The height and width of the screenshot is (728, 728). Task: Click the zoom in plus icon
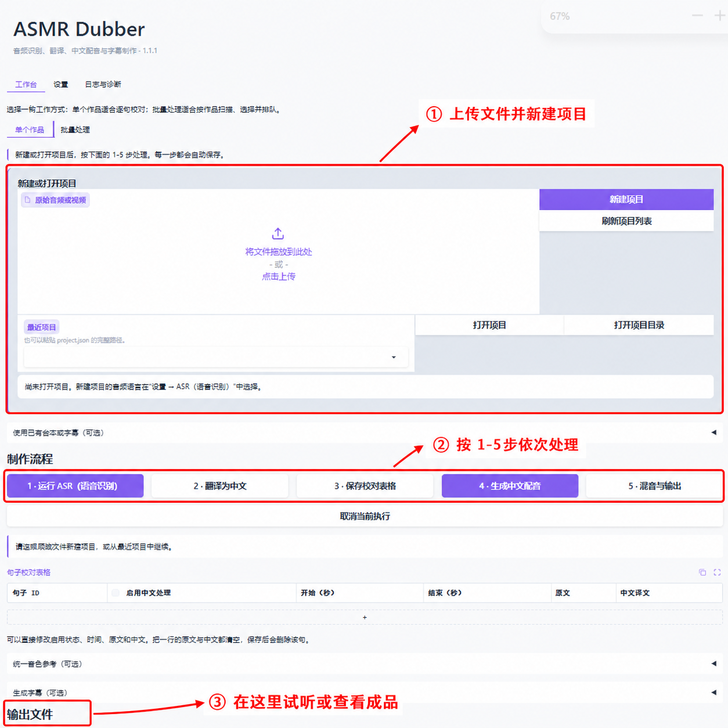coord(719,16)
